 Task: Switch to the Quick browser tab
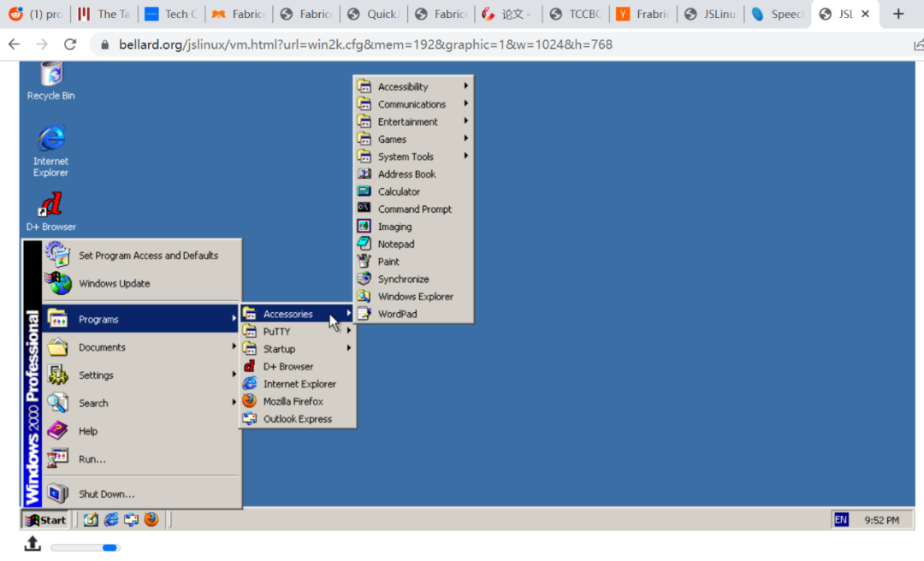click(x=373, y=15)
